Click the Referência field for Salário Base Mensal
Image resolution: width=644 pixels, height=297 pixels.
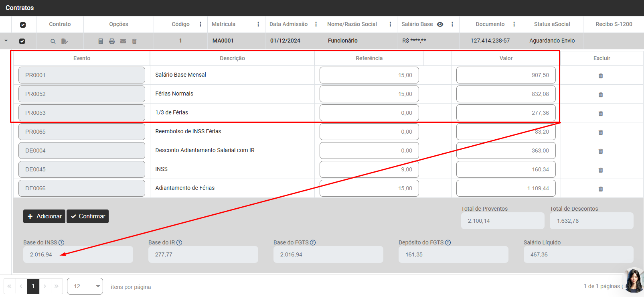(x=369, y=75)
